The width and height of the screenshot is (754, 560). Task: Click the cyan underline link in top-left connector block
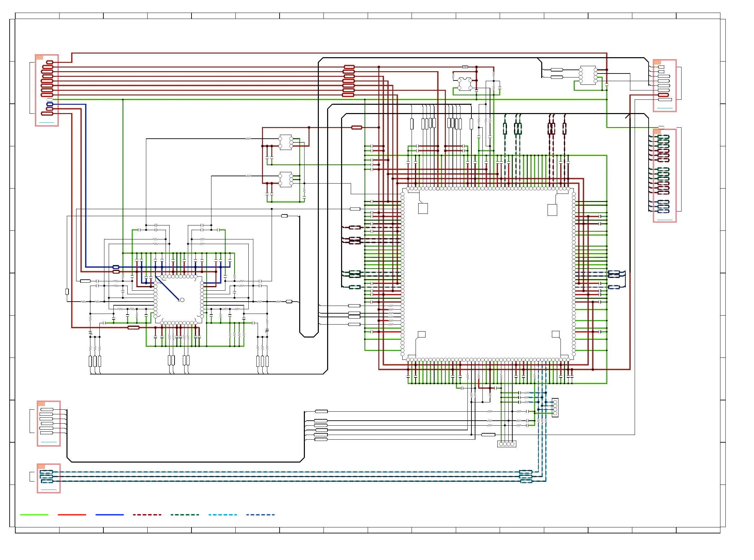47,122
